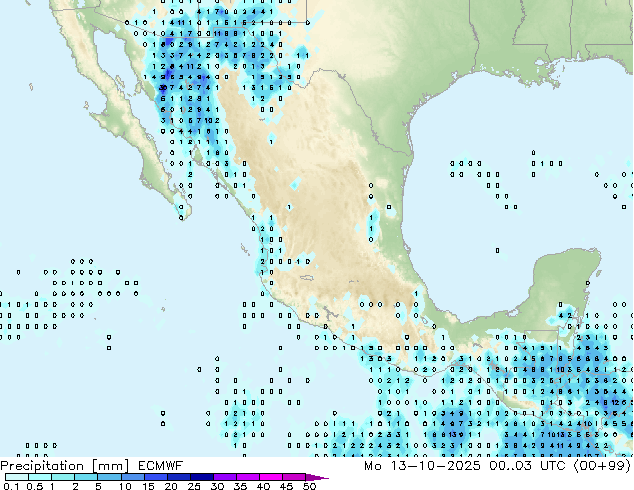Click the 20–25 mm legend color swatch

(178, 477)
